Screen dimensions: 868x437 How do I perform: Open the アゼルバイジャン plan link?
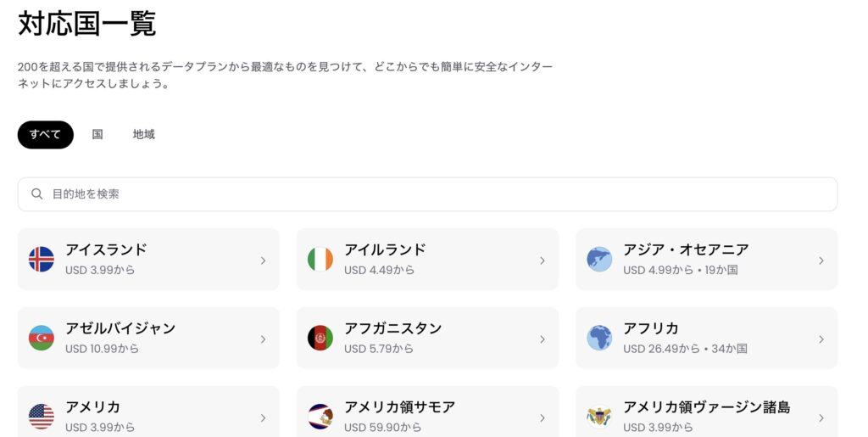(x=148, y=338)
